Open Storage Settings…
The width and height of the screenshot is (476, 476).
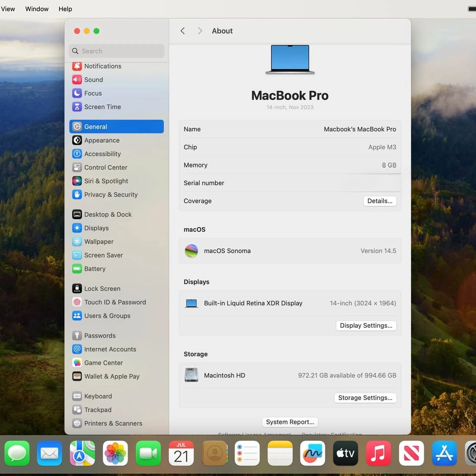(x=365, y=398)
